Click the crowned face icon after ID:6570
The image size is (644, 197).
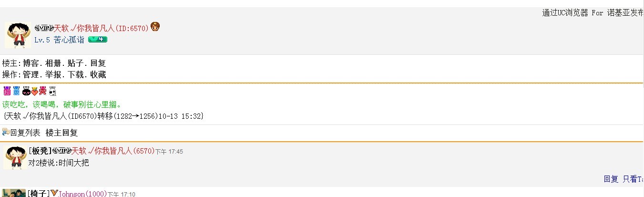point(155,27)
